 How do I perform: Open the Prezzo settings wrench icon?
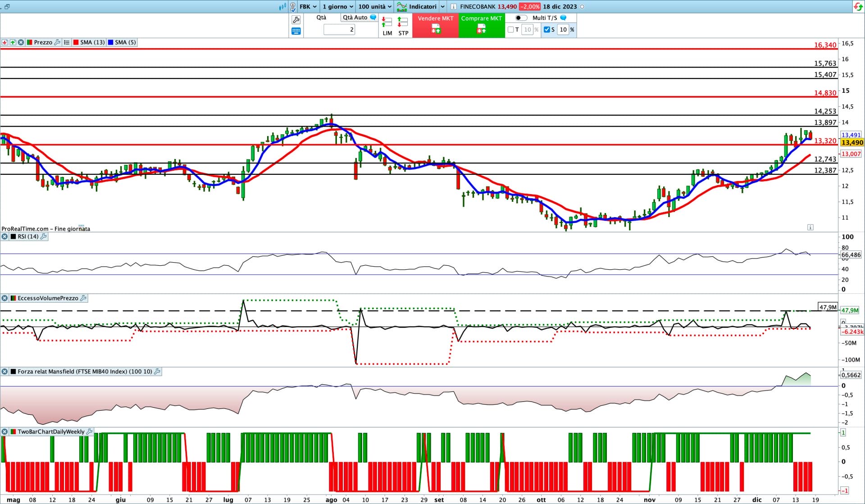(x=57, y=42)
